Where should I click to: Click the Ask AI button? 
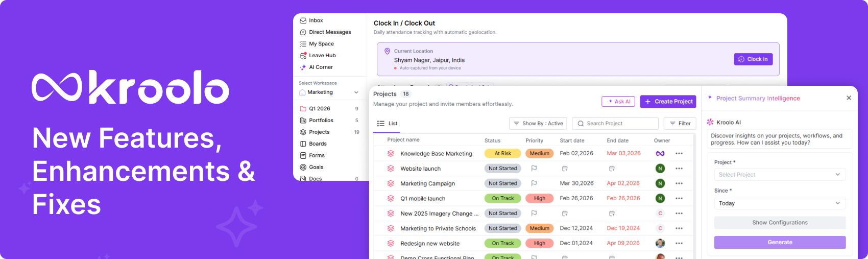tap(619, 102)
